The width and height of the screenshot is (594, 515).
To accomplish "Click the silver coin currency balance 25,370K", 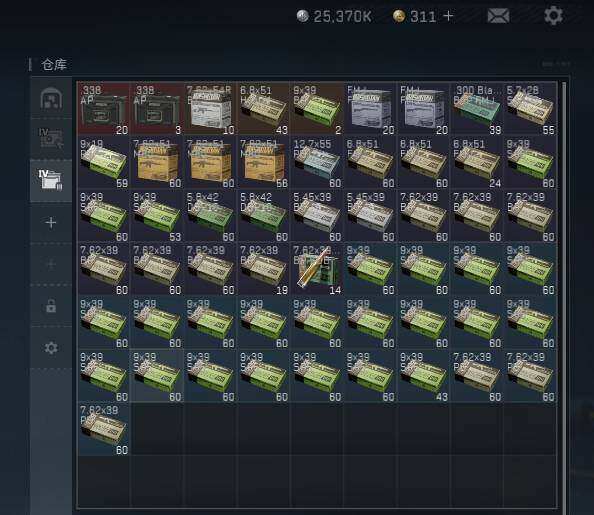I will (334, 16).
